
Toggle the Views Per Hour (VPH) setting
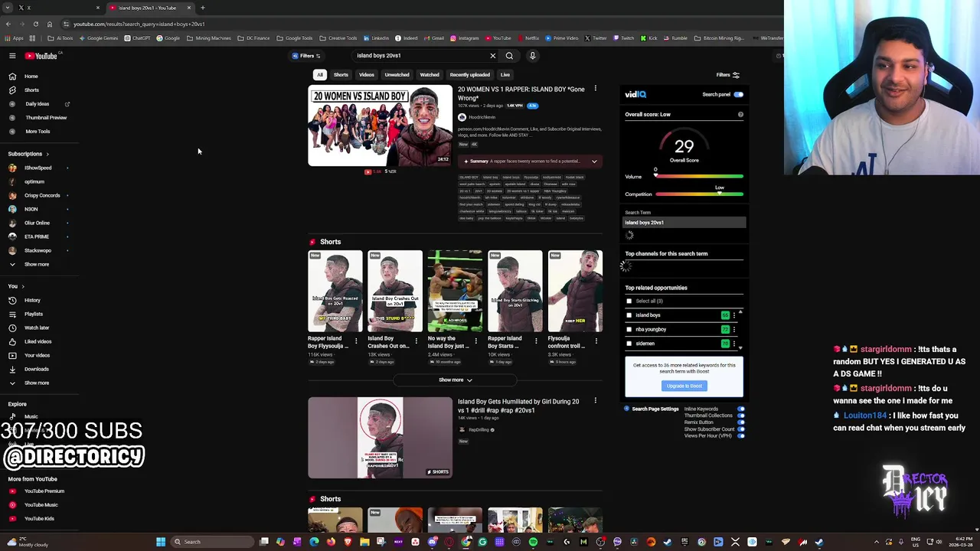click(x=740, y=435)
